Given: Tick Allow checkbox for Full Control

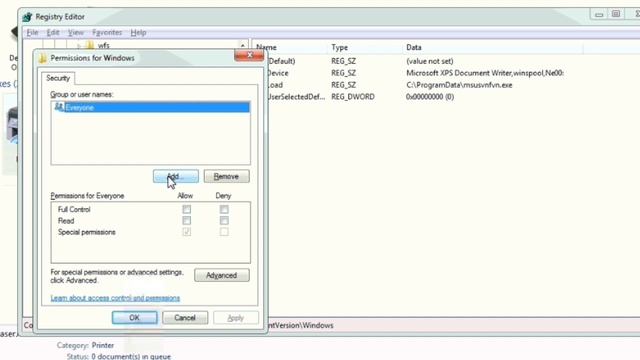Looking at the screenshot, I should click(187, 209).
